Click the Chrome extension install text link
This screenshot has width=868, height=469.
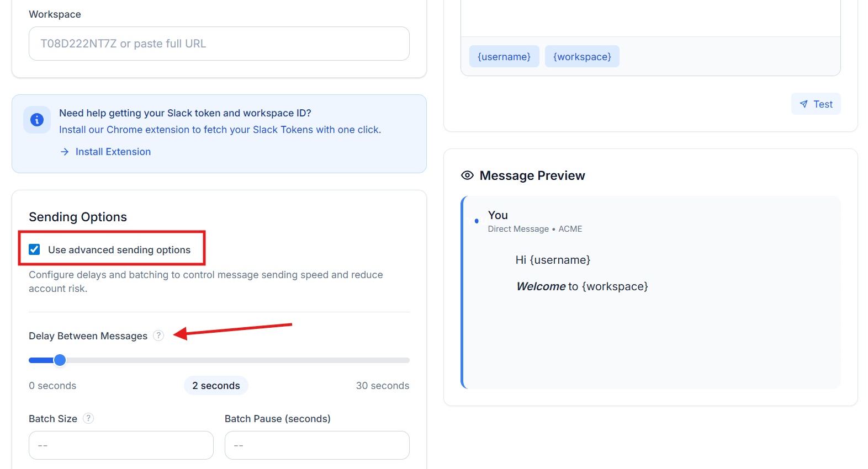point(220,130)
